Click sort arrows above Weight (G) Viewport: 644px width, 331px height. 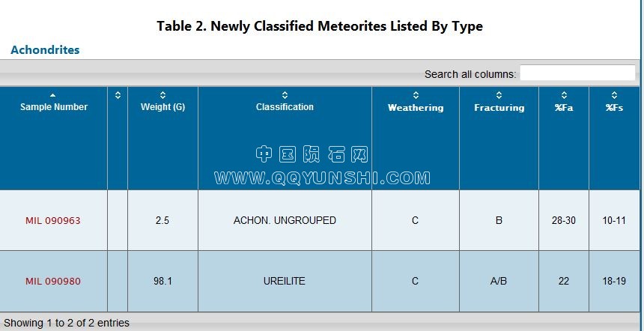pyautogui.click(x=162, y=95)
